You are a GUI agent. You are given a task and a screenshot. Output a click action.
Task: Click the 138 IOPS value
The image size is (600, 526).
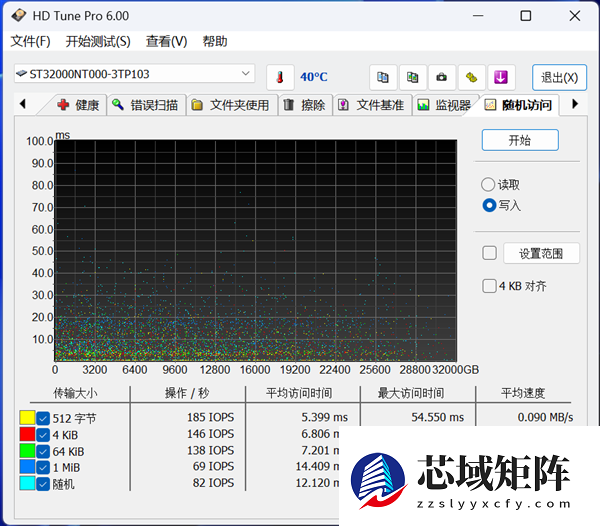tap(210, 450)
